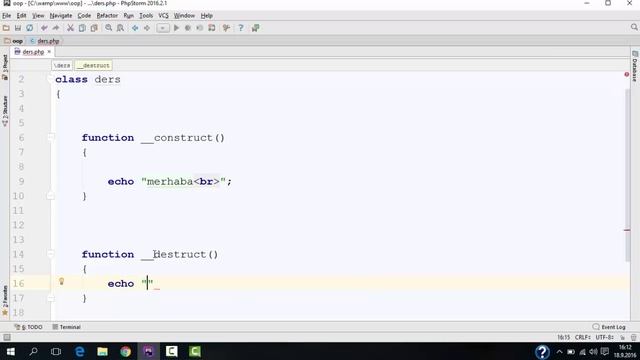
Task: Open the Refactor menu
Action: tap(107, 16)
